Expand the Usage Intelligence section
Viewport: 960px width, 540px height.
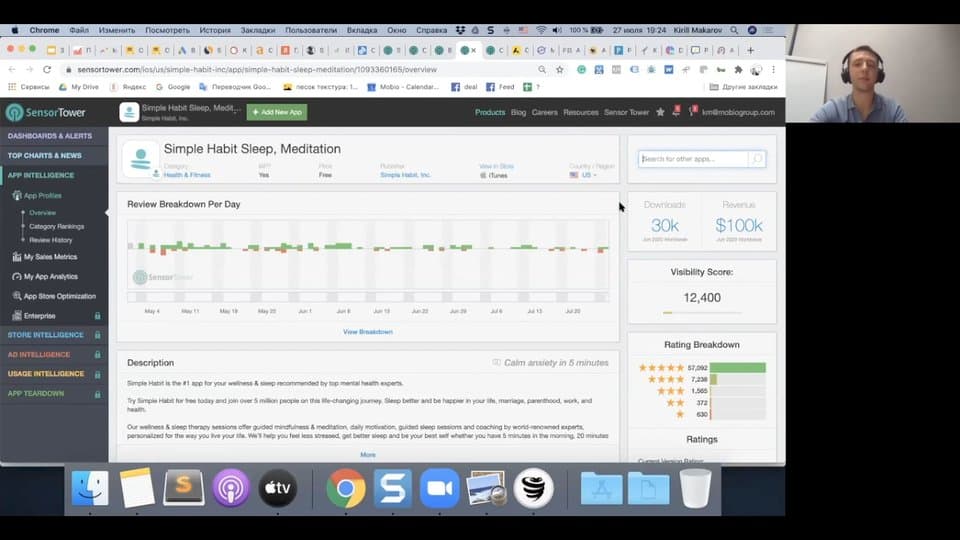(46, 373)
